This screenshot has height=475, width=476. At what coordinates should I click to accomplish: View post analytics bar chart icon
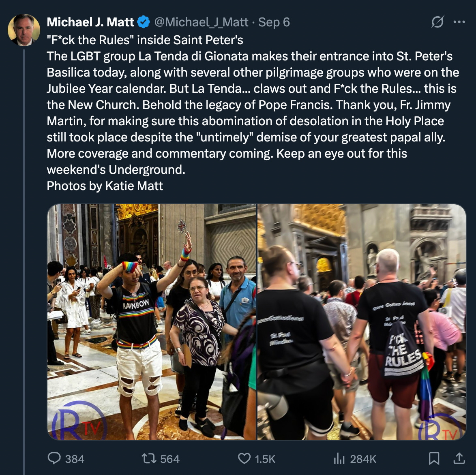pyautogui.click(x=339, y=458)
